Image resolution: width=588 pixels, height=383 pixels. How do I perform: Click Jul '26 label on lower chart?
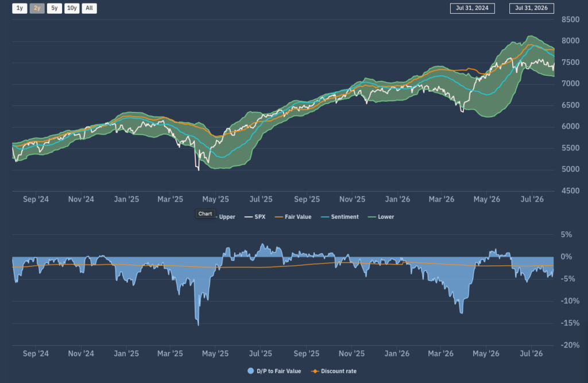coord(531,353)
